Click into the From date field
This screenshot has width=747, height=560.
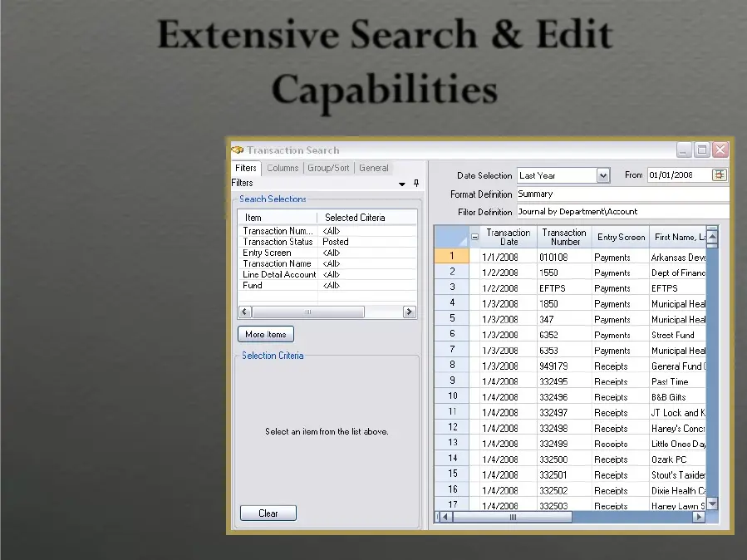click(679, 174)
